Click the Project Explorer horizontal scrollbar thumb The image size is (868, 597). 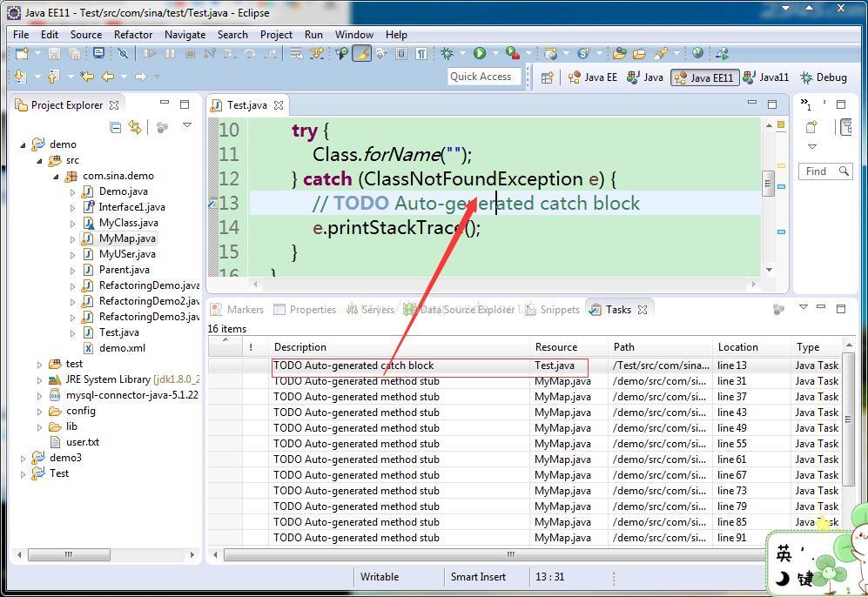tap(69, 554)
